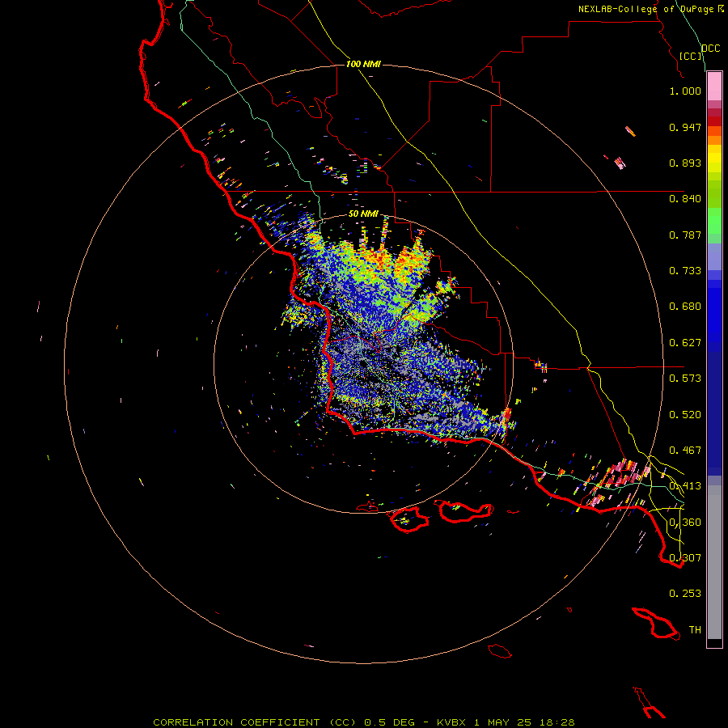Click the 0.627 scale value

(685, 343)
